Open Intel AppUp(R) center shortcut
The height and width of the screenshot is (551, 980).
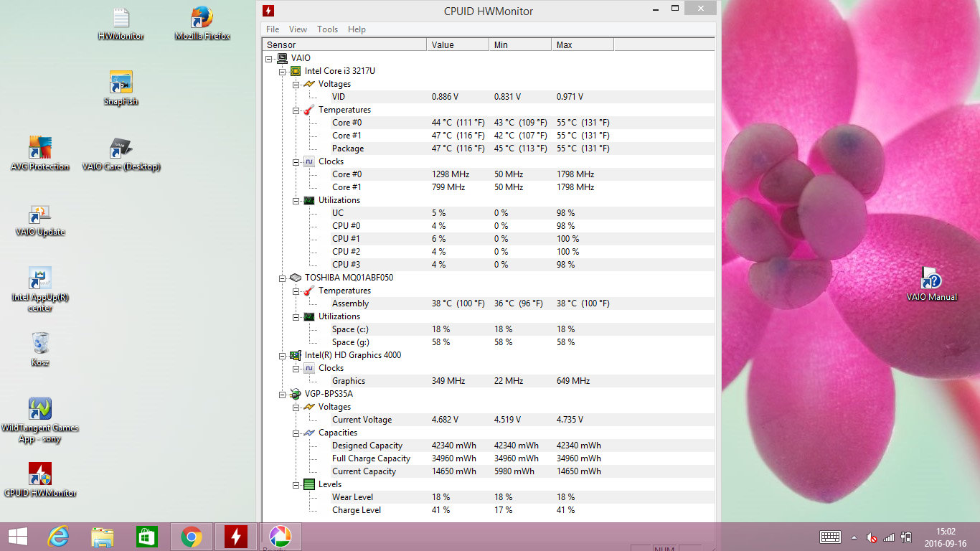(40, 289)
